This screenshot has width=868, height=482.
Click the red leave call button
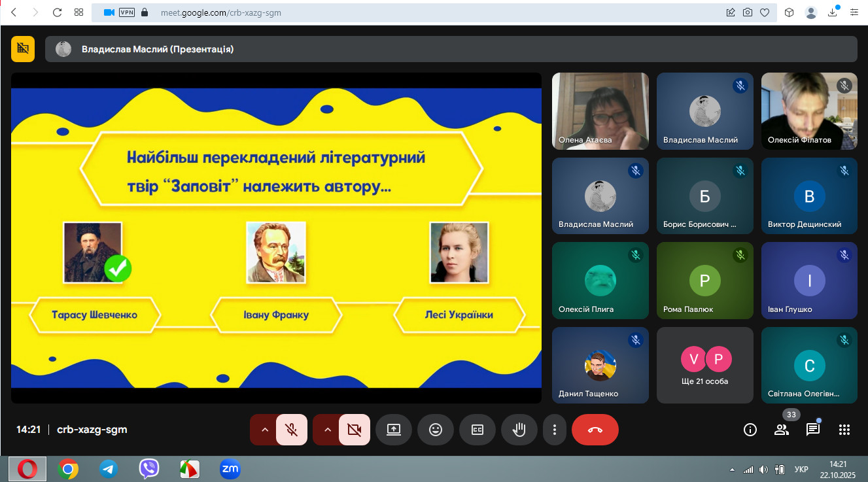point(595,430)
